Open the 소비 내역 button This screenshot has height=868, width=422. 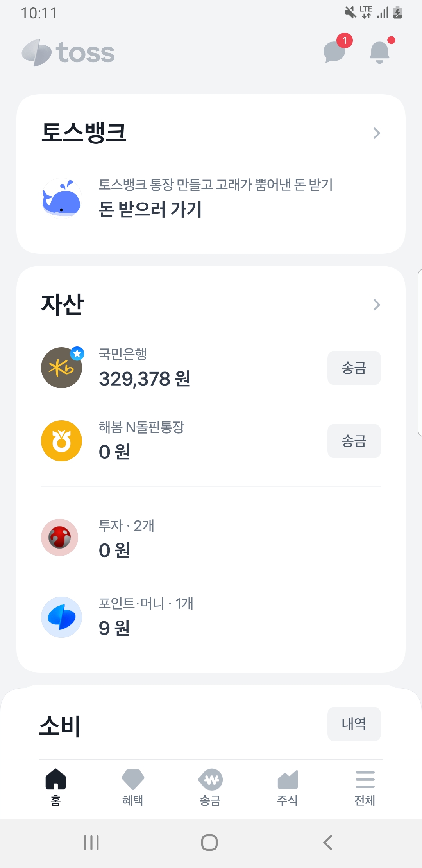(354, 724)
